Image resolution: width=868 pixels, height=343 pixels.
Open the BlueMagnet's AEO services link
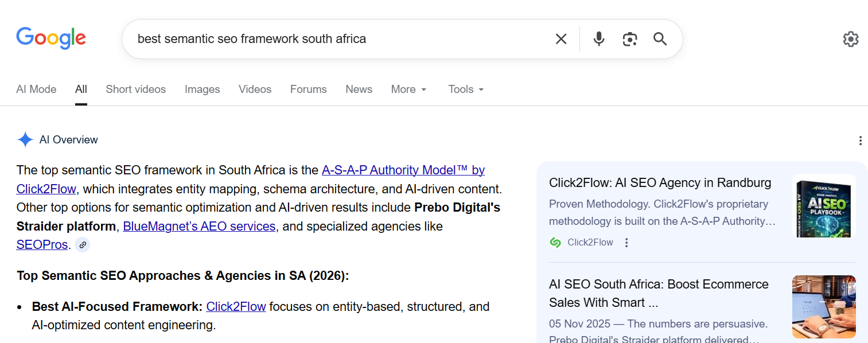[x=199, y=227]
